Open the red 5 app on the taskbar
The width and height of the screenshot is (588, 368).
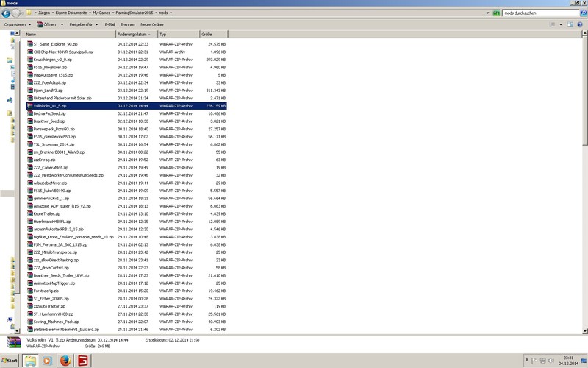coord(83,361)
